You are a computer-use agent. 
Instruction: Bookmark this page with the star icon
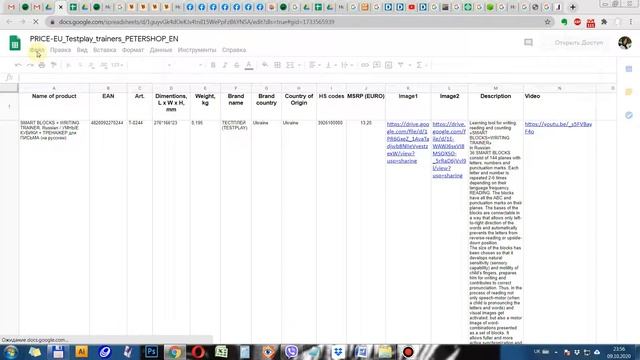[x=547, y=22]
